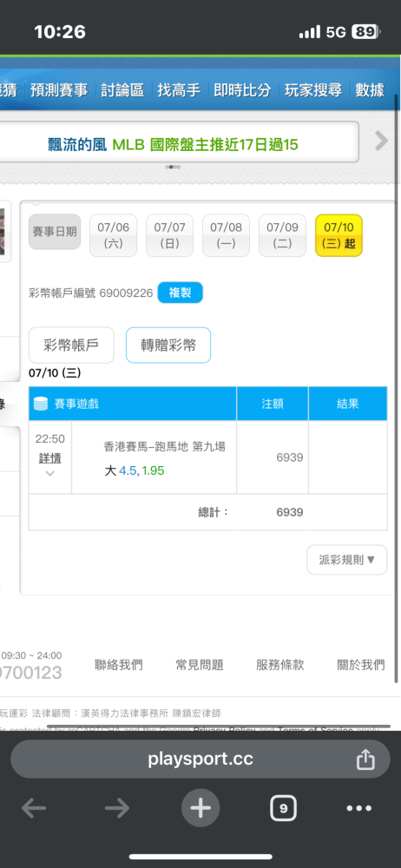
Task: Go forward with browser forward arrow
Action: (x=117, y=809)
